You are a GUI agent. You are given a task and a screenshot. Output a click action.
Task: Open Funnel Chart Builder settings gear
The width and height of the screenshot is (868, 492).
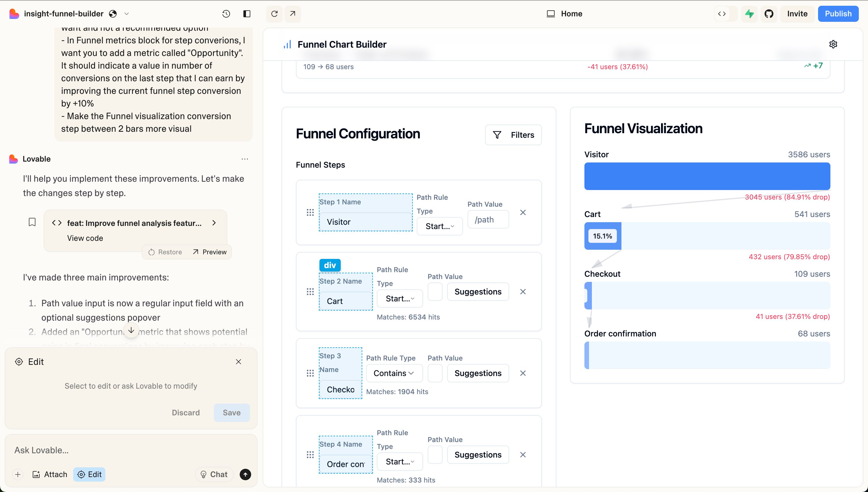coord(833,44)
